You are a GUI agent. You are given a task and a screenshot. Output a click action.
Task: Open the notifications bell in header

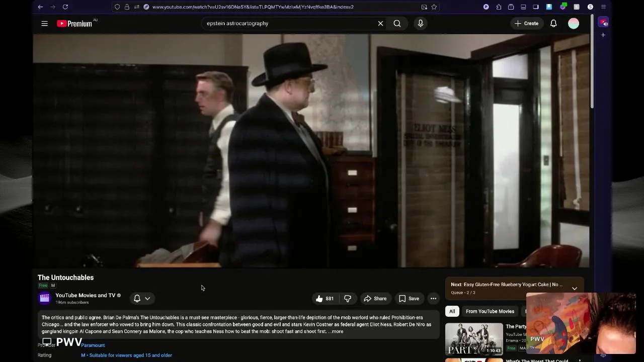(x=553, y=23)
